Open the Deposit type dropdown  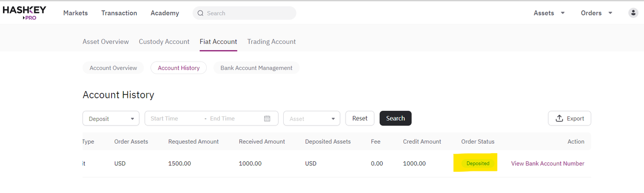pos(111,118)
